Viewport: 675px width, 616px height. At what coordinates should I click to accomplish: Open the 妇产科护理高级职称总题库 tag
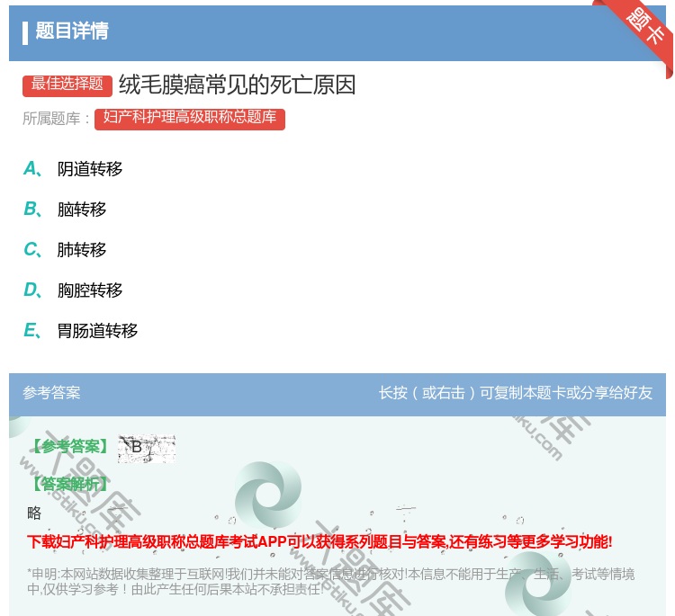[x=190, y=119]
